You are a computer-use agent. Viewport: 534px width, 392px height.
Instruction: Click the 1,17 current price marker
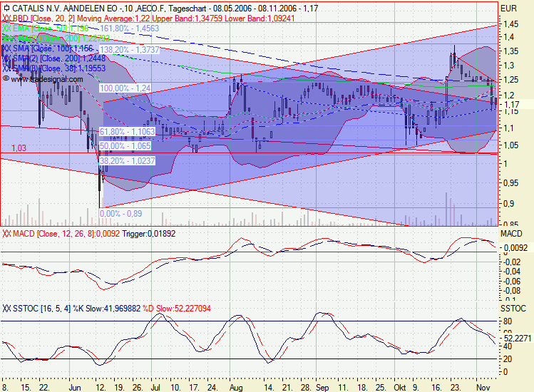511,105
